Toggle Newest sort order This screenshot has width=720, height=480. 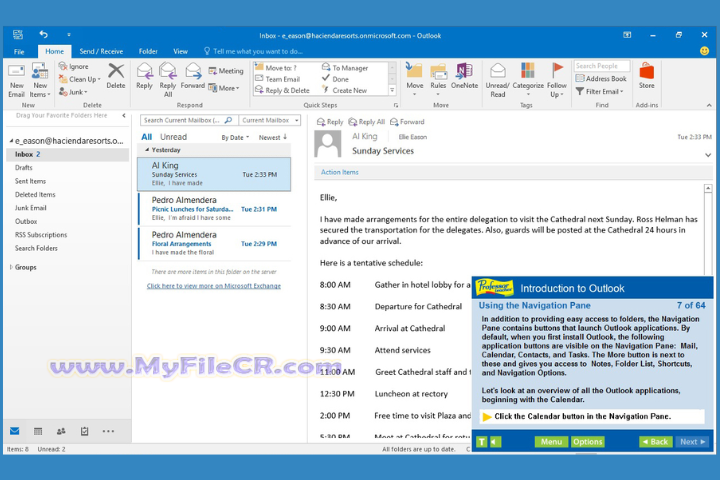pyautogui.click(x=273, y=137)
